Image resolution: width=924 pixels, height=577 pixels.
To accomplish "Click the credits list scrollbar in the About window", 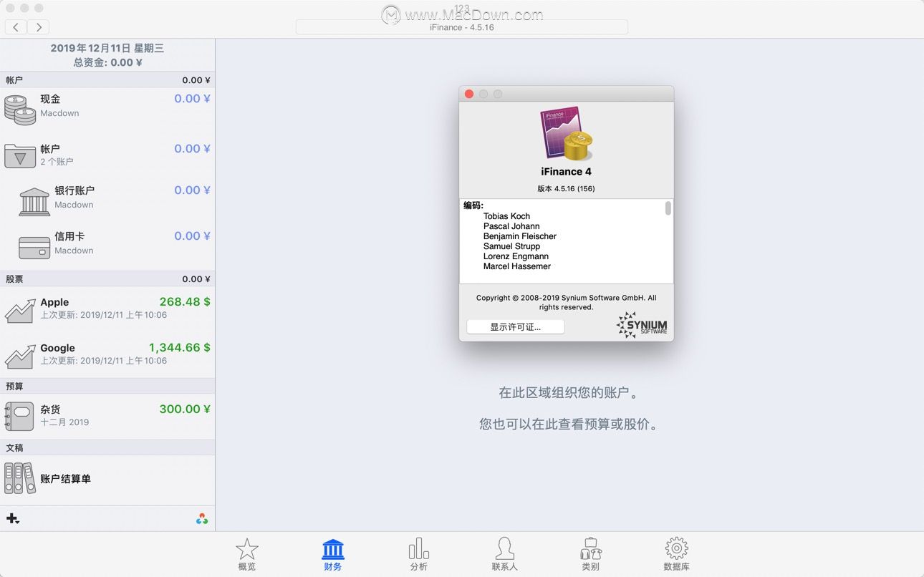I will coord(668,208).
